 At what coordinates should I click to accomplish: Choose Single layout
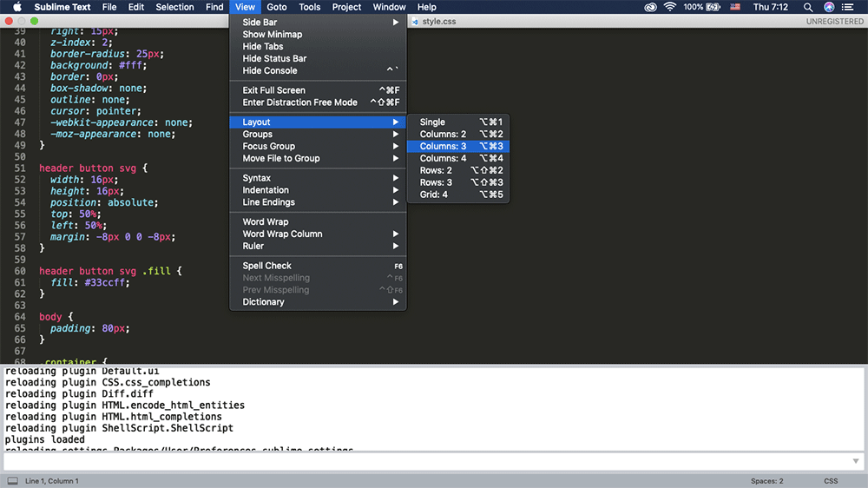[457, 122]
